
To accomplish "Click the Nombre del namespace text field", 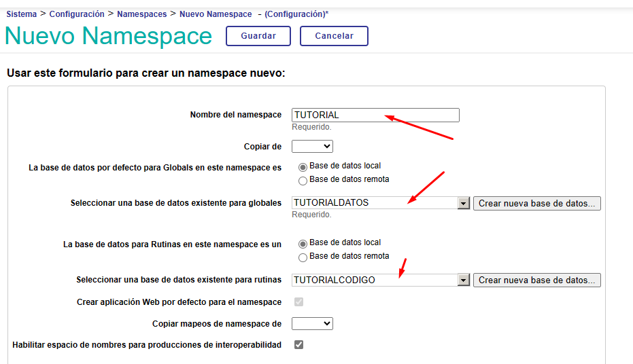I will coord(375,115).
